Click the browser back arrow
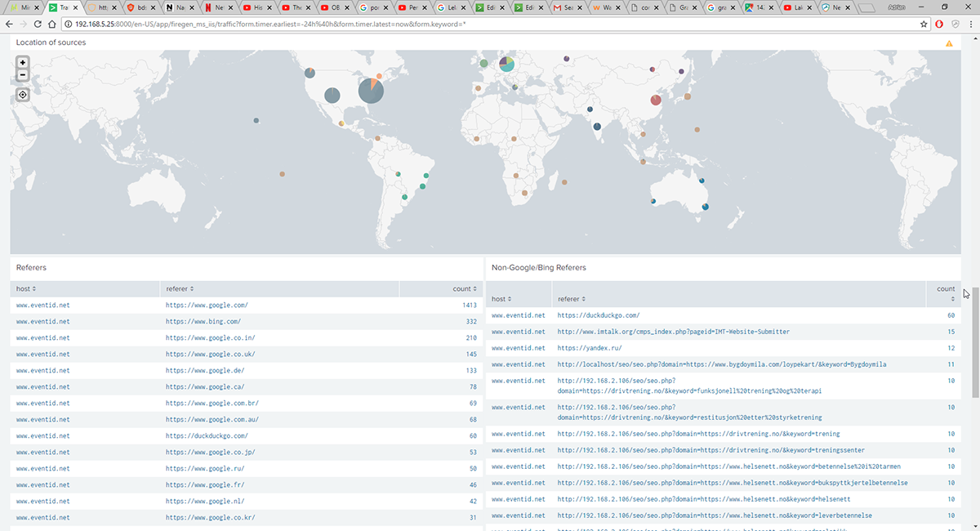980x531 pixels. 11,25
